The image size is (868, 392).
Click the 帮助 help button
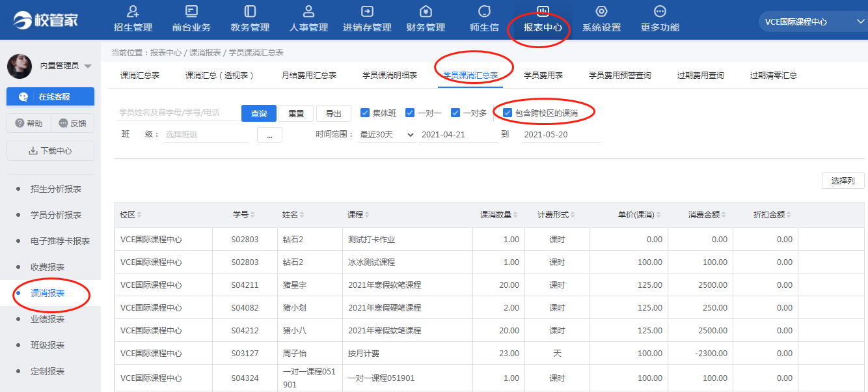click(29, 123)
